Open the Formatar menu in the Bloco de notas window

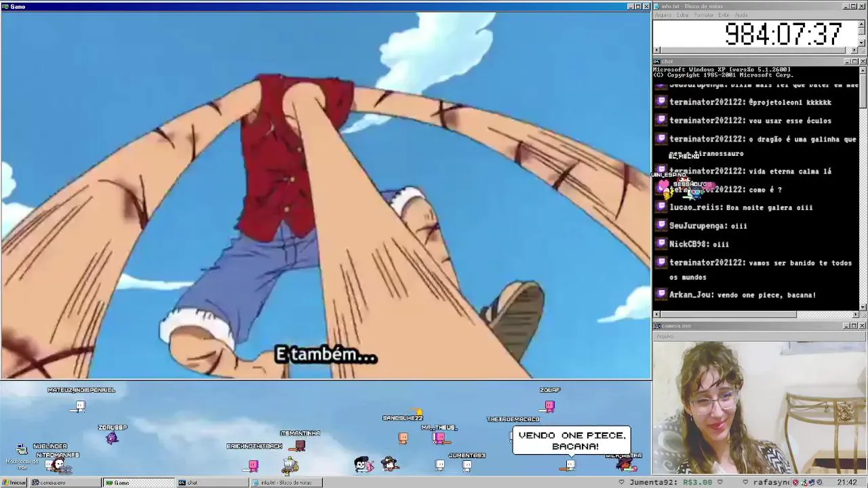pos(703,15)
